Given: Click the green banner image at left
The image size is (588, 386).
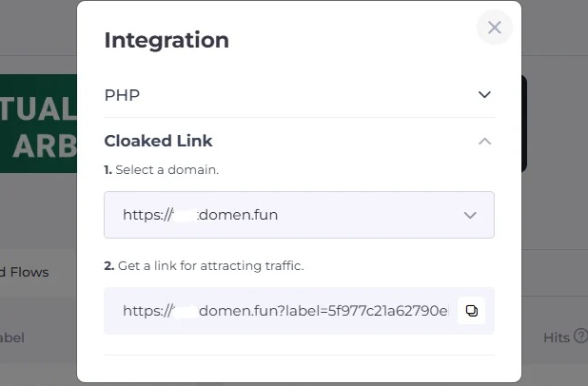Looking at the screenshot, I should point(38,124).
